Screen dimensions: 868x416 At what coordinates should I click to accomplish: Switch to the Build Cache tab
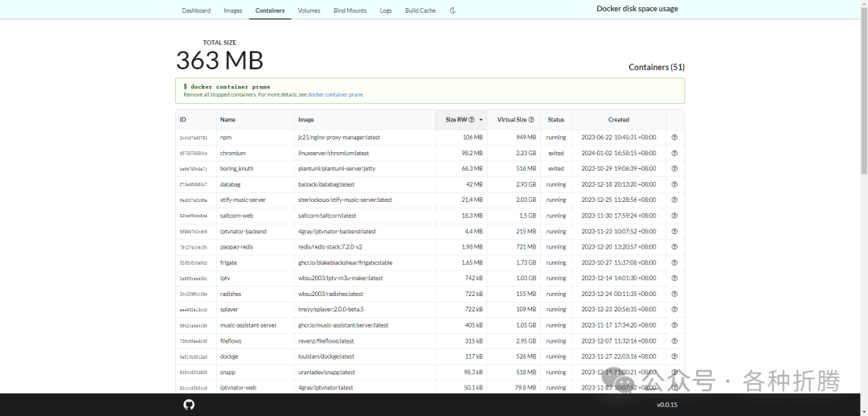click(420, 10)
